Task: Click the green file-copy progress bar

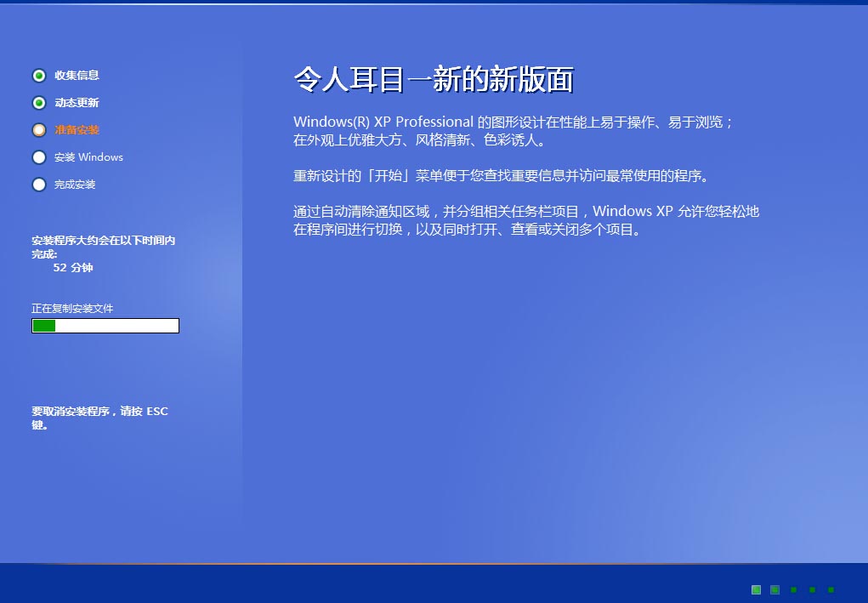Action: 105,325
